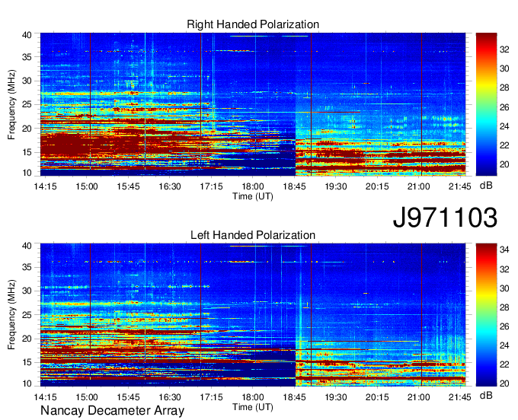Click the "18:00" tick on the top time axis

253,186
